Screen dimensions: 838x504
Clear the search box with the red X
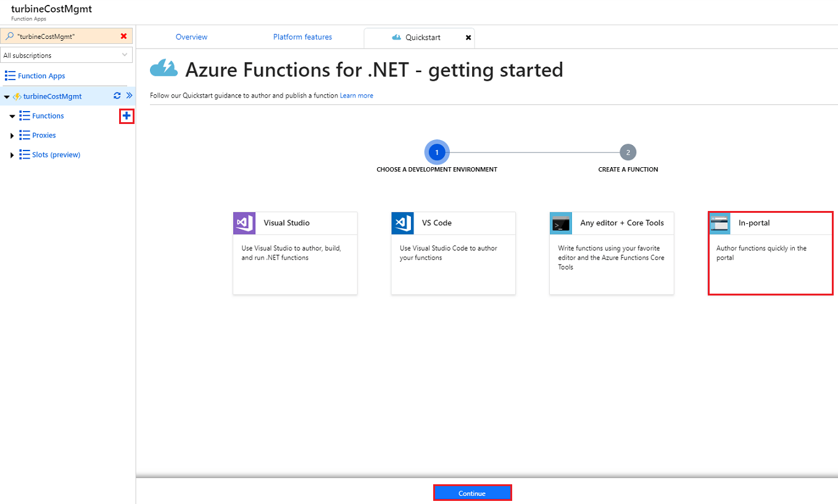[x=123, y=36]
